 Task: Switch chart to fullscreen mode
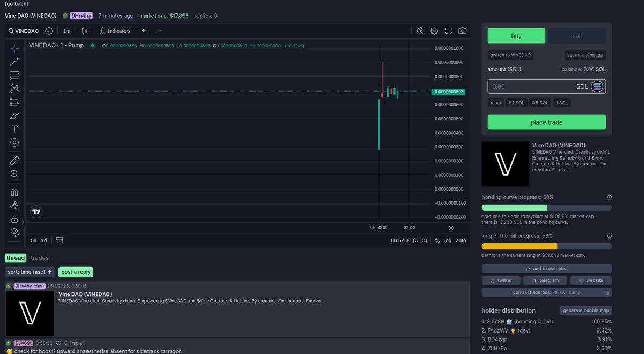448,31
